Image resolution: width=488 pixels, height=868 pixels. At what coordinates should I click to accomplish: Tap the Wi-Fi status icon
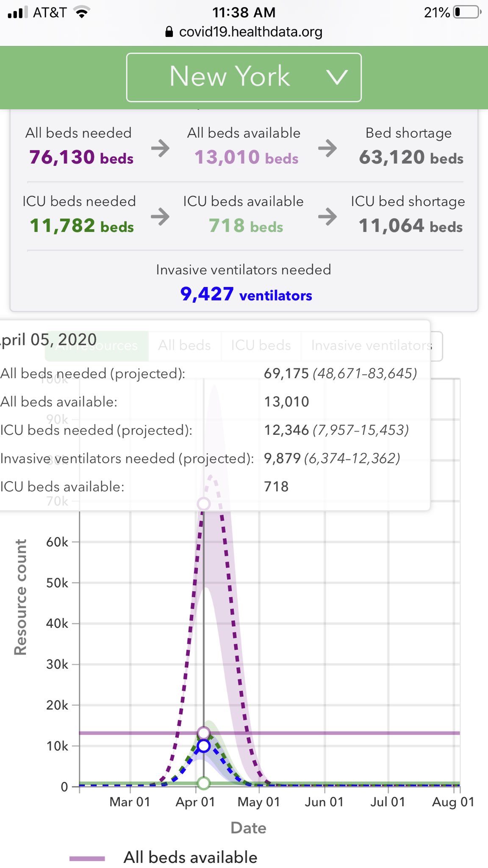click(x=82, y=12)
